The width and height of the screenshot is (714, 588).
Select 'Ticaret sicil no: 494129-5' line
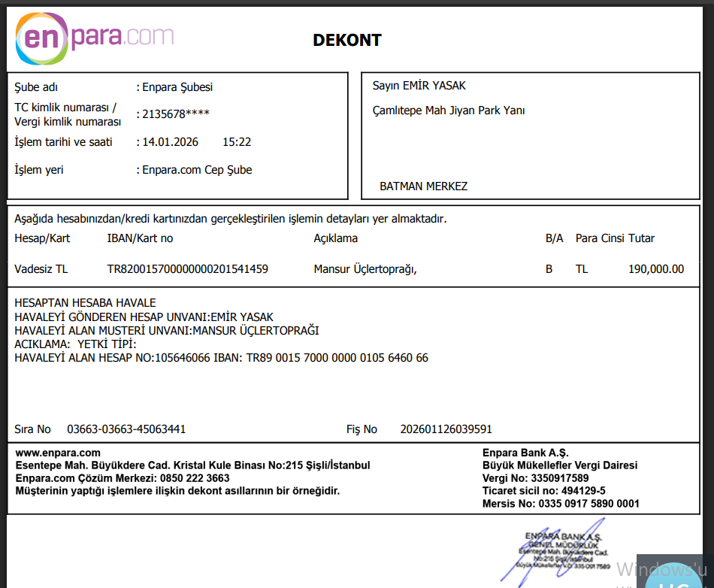(544, 491)
